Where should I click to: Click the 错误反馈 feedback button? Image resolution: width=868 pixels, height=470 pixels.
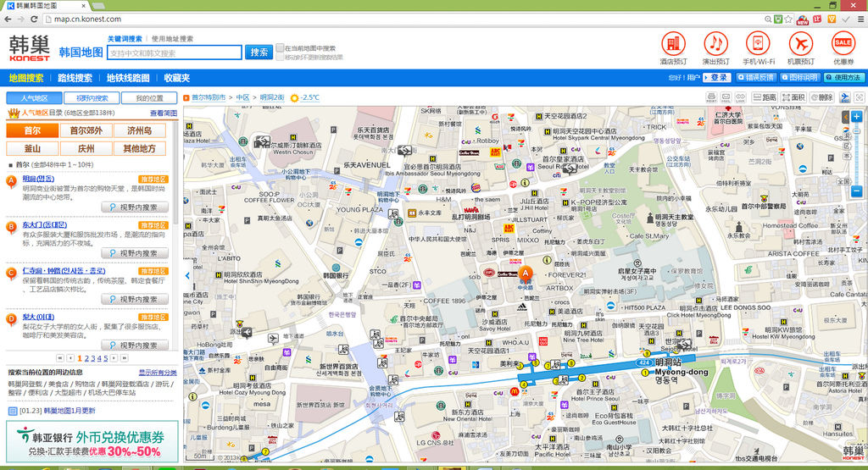(x=755, y=78)
